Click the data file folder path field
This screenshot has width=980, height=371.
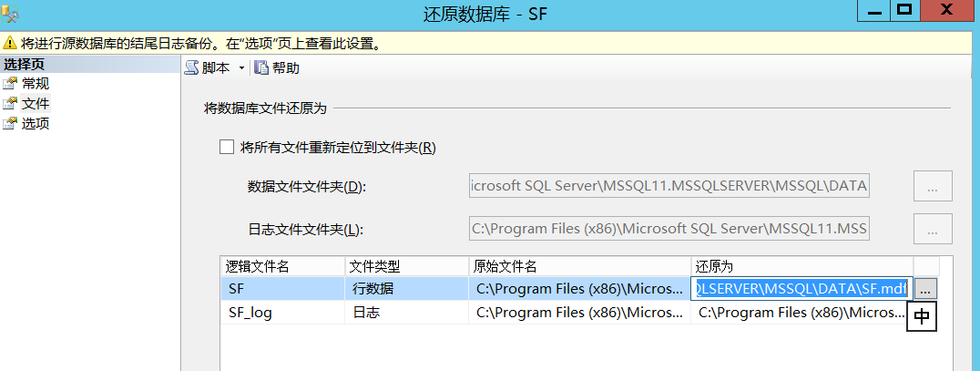[x=669, y=186]
